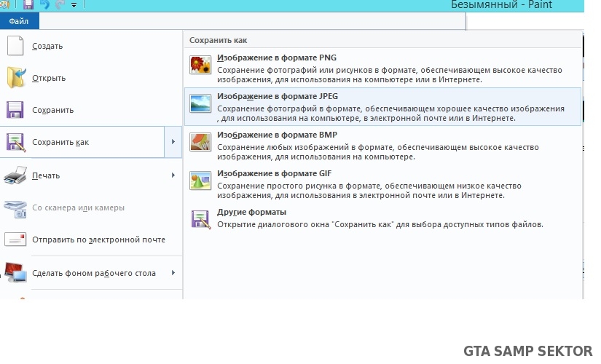The image size is (601, 364).
Task: Click the undo arrow in title bar
Action: (45, 4)
